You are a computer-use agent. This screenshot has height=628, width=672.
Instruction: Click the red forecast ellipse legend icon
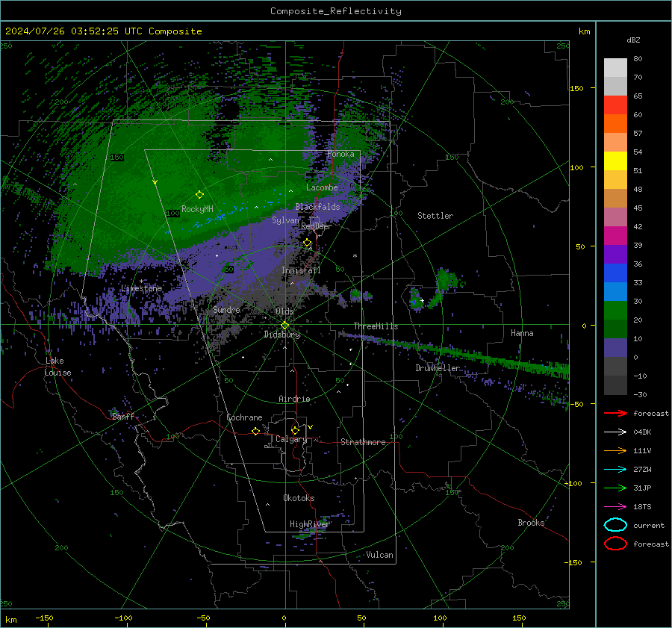point(615,544)
